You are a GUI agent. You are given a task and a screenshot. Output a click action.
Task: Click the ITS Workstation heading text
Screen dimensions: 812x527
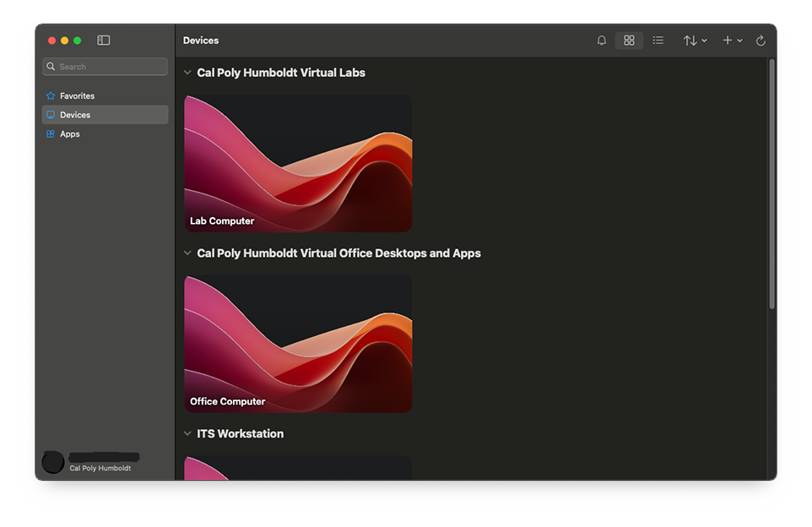(x=240, y=434)
